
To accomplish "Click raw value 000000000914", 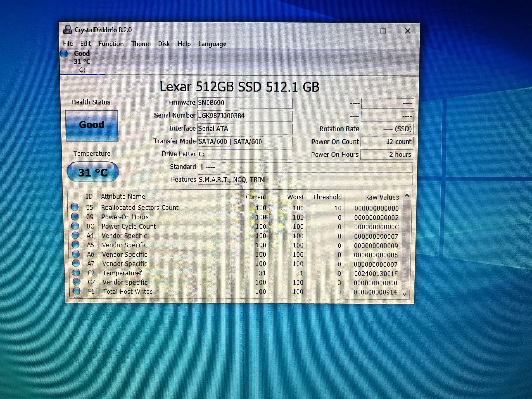I will [375, 292].
